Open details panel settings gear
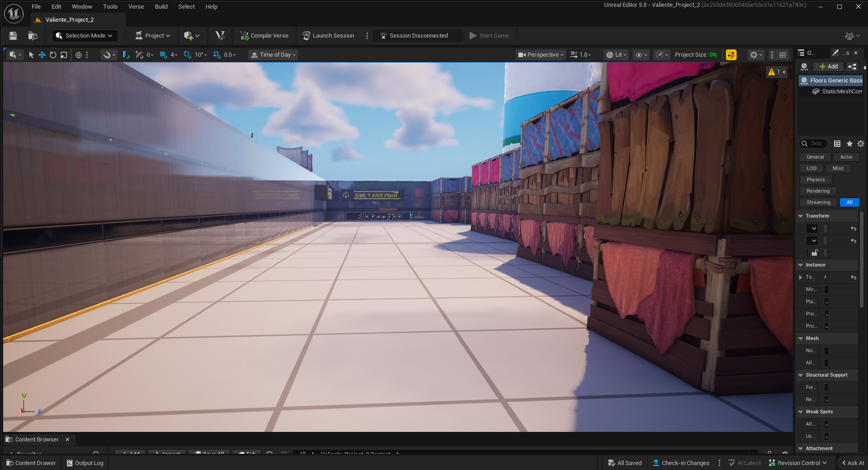 tap(861, 144)
